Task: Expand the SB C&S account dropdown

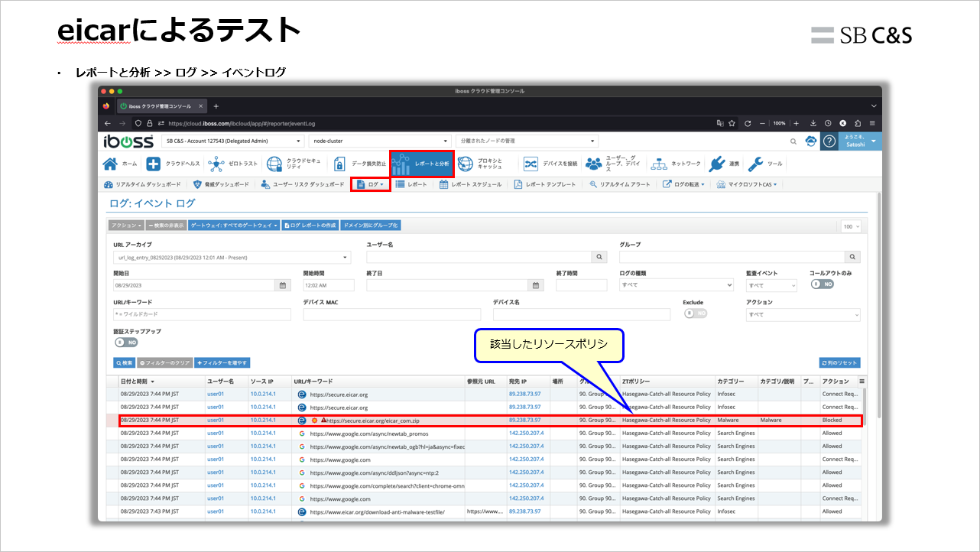Action: click(233, 141)
